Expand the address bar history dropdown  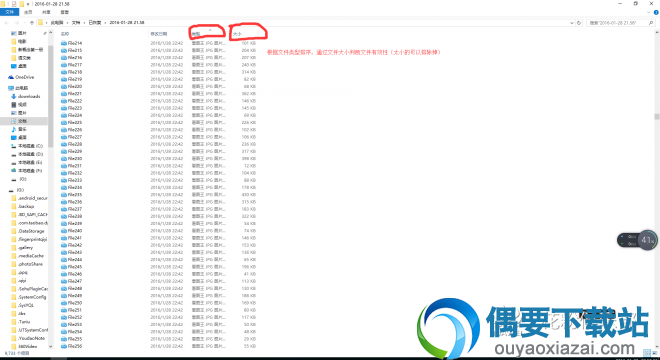tap(572, 23)
